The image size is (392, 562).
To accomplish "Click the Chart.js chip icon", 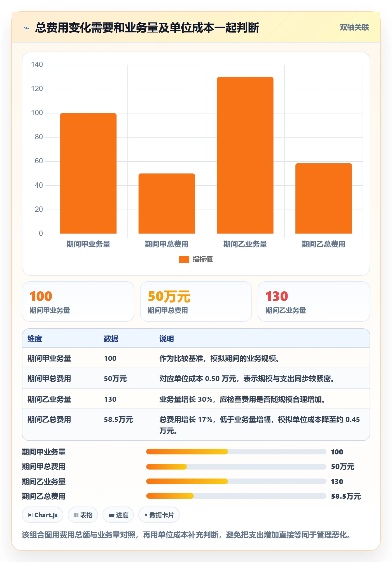I will [x=30, y=515].
